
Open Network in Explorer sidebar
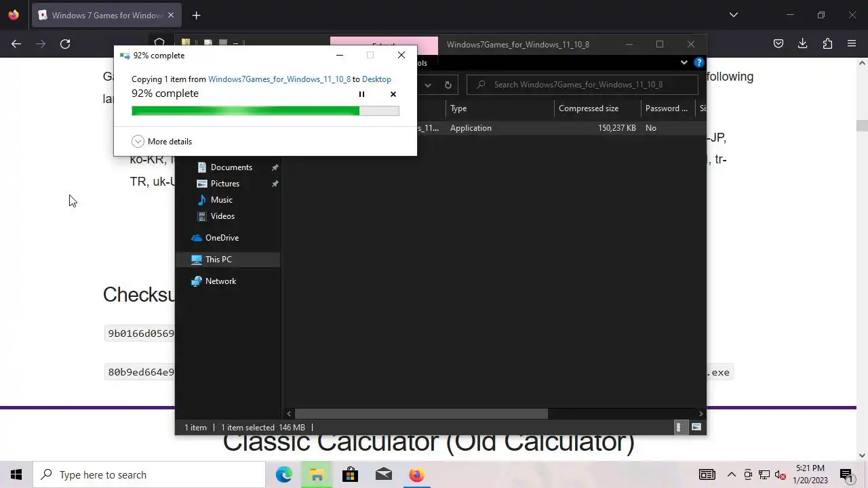point(220,281)
